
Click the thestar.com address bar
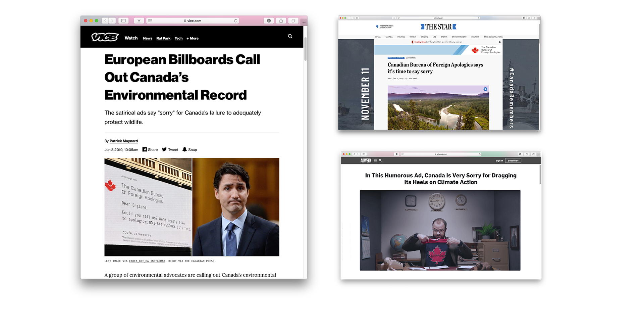[x=439, y=18]
